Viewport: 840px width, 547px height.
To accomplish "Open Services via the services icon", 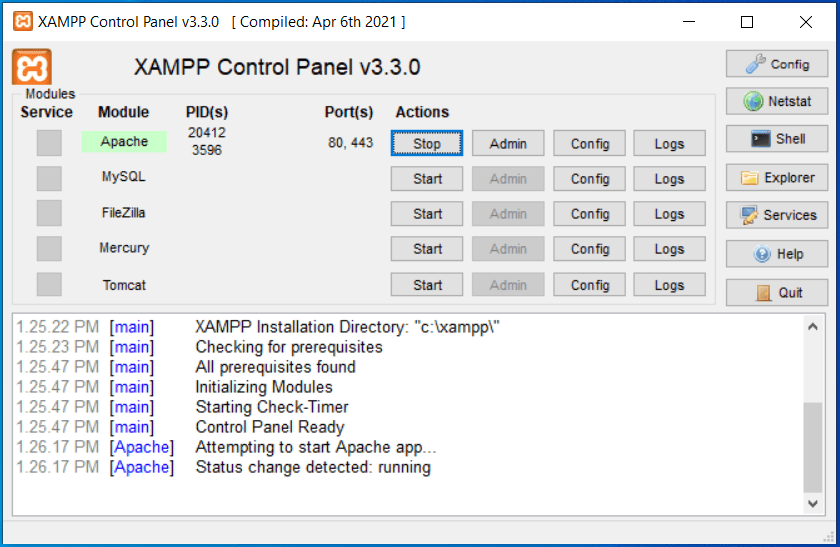I will pos(777,215).
